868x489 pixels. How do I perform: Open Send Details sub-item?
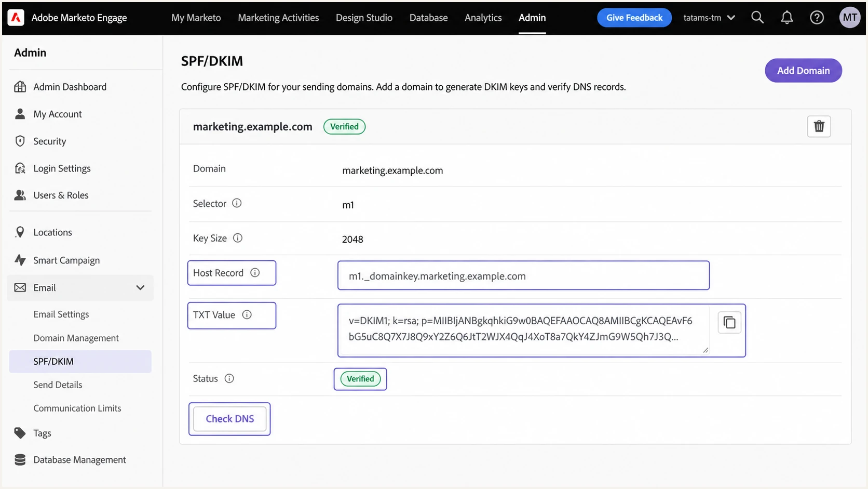pos(58,385)
